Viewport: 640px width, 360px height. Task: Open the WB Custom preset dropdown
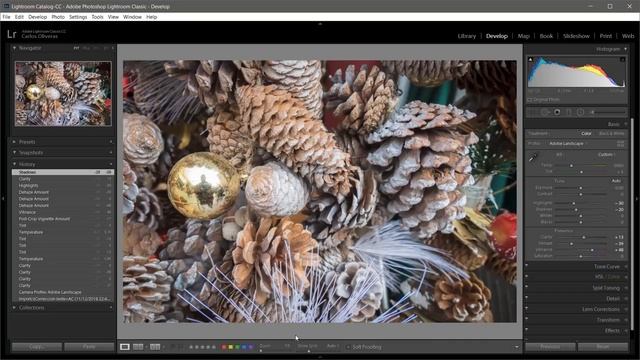(606, 155)
